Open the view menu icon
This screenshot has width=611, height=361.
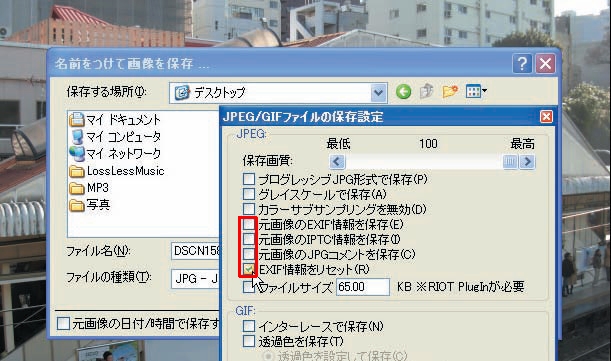point(476,92)
